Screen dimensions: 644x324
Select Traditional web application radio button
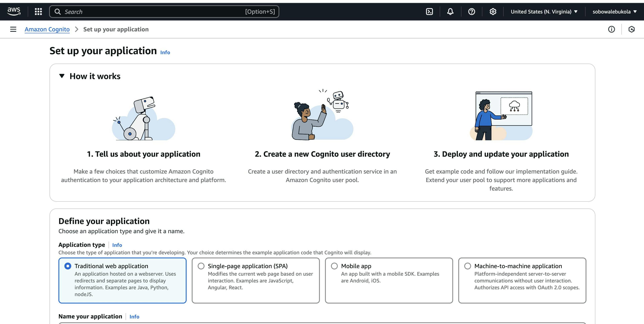pos(67,266)
